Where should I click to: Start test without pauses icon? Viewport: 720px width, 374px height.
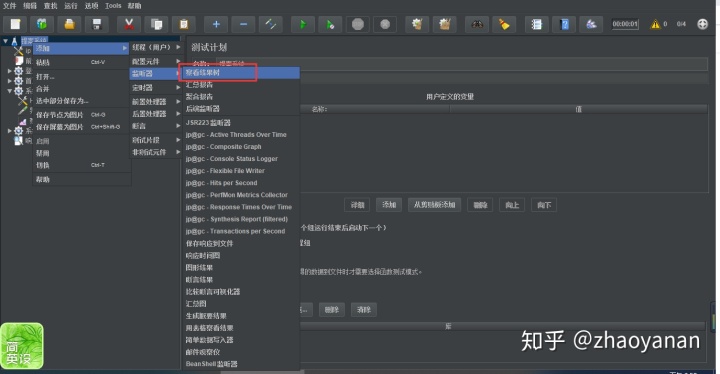pos(330,24)
